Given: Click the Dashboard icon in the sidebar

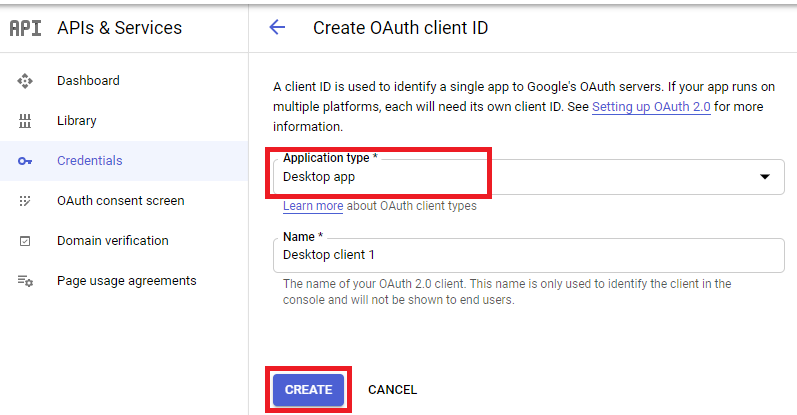Looking at the screenshot, I should click(x=26, y=81).
